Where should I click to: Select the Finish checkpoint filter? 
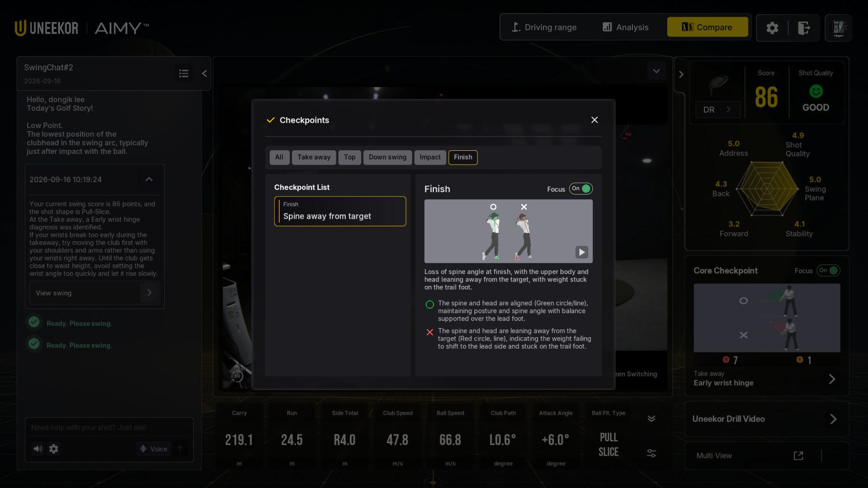(x=463, y=157)
